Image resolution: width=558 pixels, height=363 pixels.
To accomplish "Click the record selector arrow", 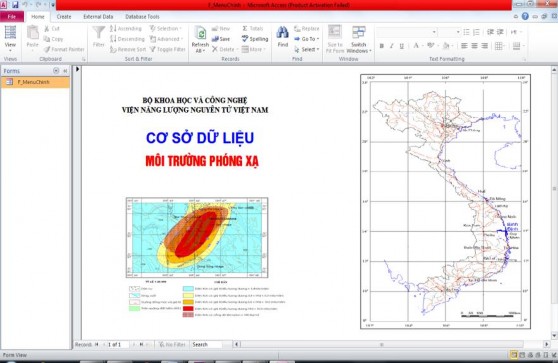I will [x=77, y=69].
